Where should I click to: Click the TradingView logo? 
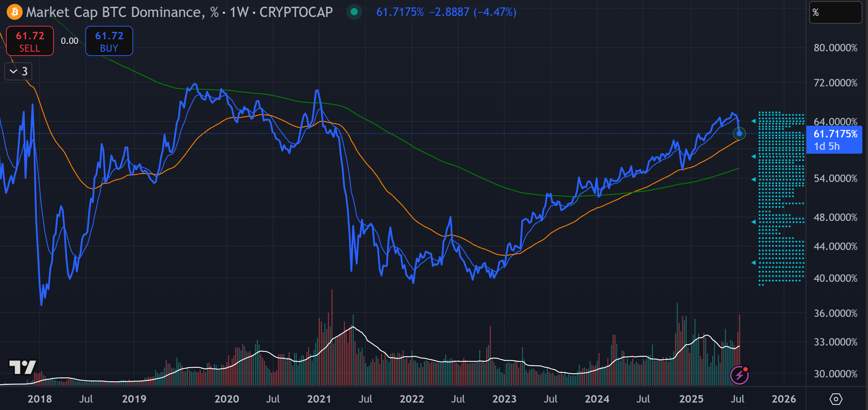point(23,367)
